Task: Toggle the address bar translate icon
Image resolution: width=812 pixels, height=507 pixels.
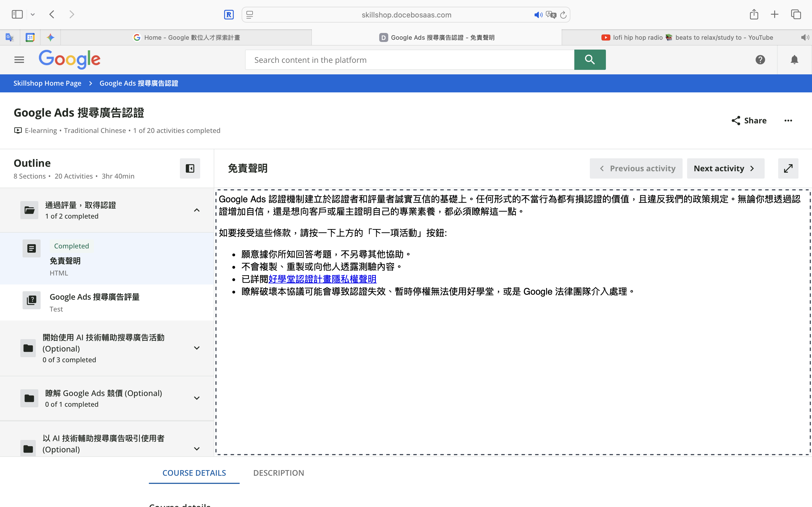Action: [551, 15]
